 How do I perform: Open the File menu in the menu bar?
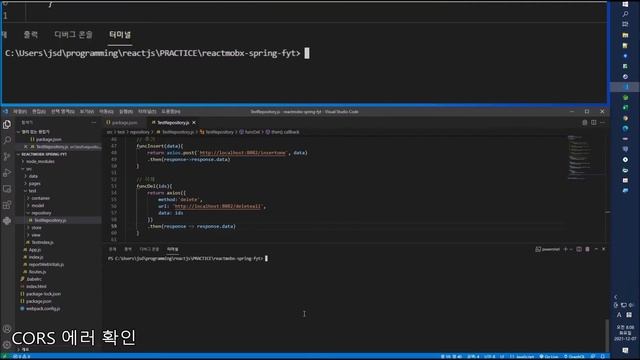(20, 111)
